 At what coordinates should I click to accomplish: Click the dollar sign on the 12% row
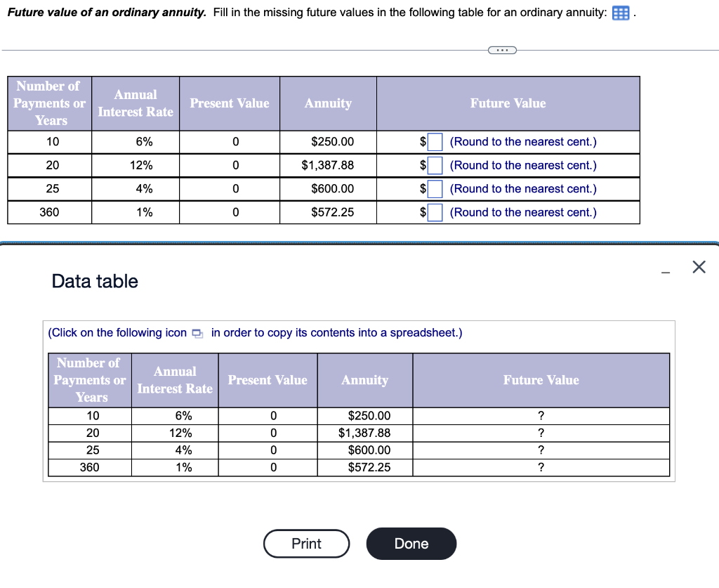pos(421,165)
